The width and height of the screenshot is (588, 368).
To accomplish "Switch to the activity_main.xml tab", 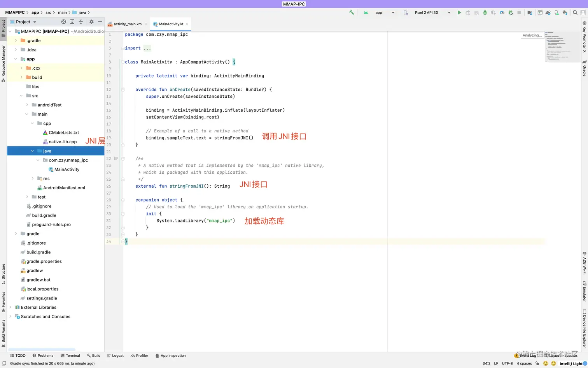I will point(128,24).
